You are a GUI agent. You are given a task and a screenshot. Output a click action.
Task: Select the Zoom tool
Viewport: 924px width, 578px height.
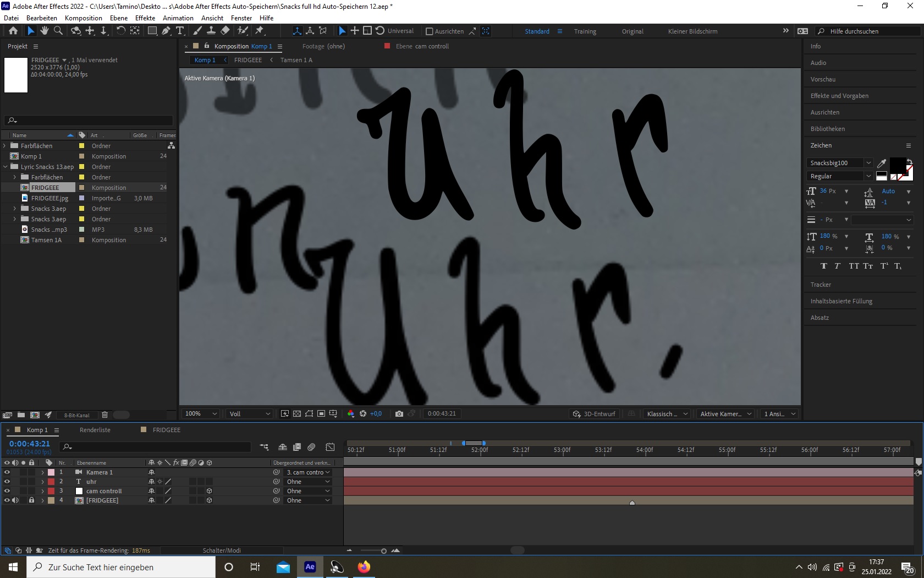click(x=58, y=31)
